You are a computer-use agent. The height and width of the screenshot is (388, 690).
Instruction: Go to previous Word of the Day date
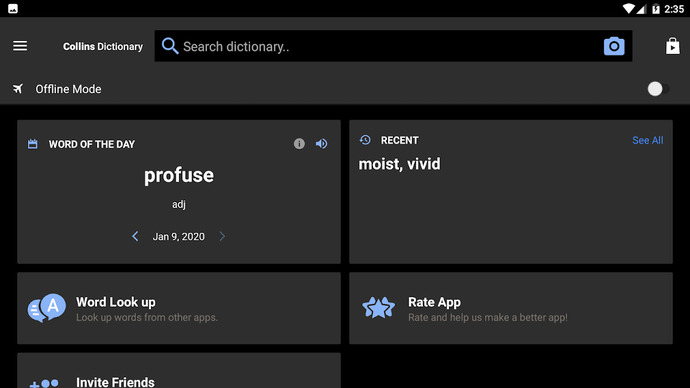click(x=135, y=236)
